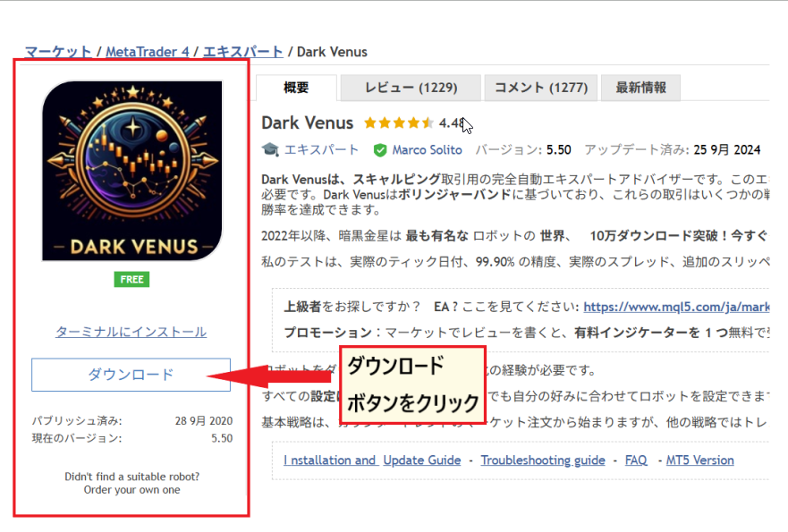The width and height of the screenshot is (788, 532).
Task: Click the エキスパート category link beside the cap icon
Action: pyautogui.click(x=322, y=149)
